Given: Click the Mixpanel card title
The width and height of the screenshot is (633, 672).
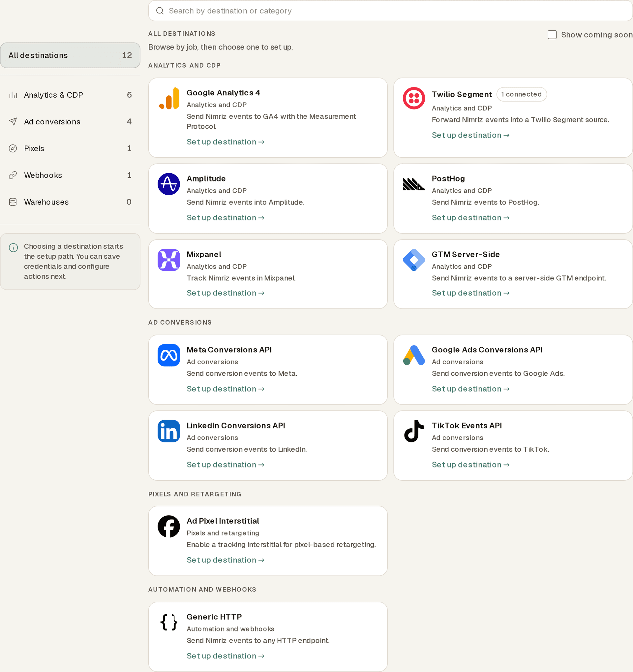Looking at the screenshot, I should tap(204, 254).
